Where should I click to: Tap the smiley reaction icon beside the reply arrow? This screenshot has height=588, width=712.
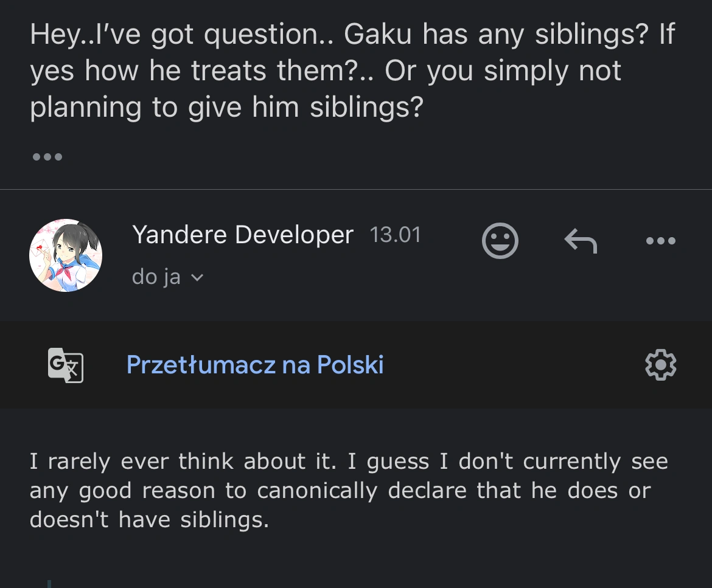click(x=500, y=241)
